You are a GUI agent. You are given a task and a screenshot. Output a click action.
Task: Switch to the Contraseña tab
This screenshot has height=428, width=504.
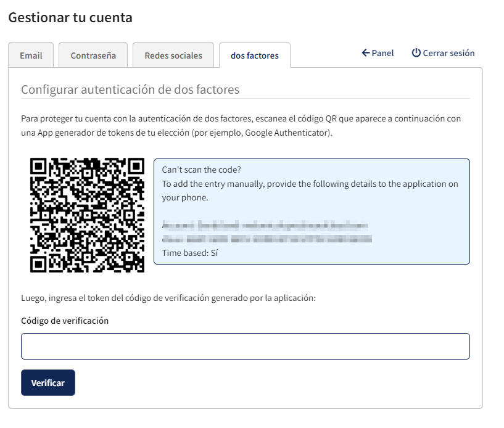pyautogui.click(x=93, y=56)
